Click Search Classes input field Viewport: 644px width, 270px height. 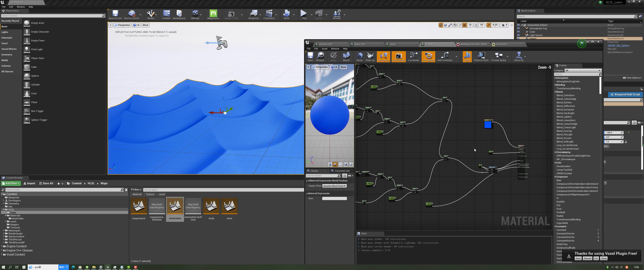pyautogui.click(x=53, y=16)
